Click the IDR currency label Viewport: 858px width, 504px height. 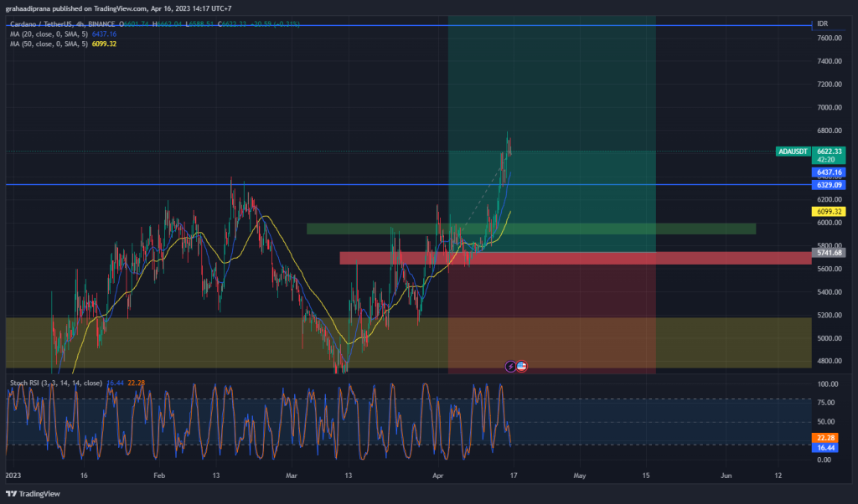pyautogui.click(x=823, y=23)
